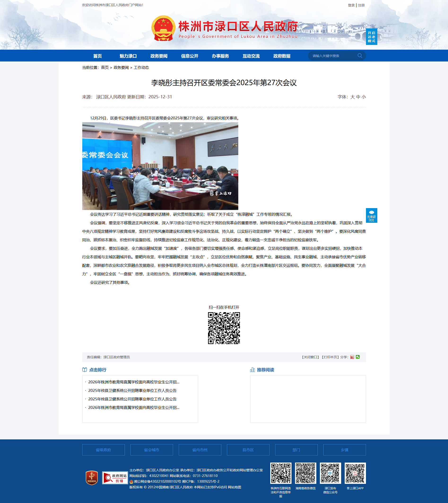Share article via Weibo icon

[352, 357]
